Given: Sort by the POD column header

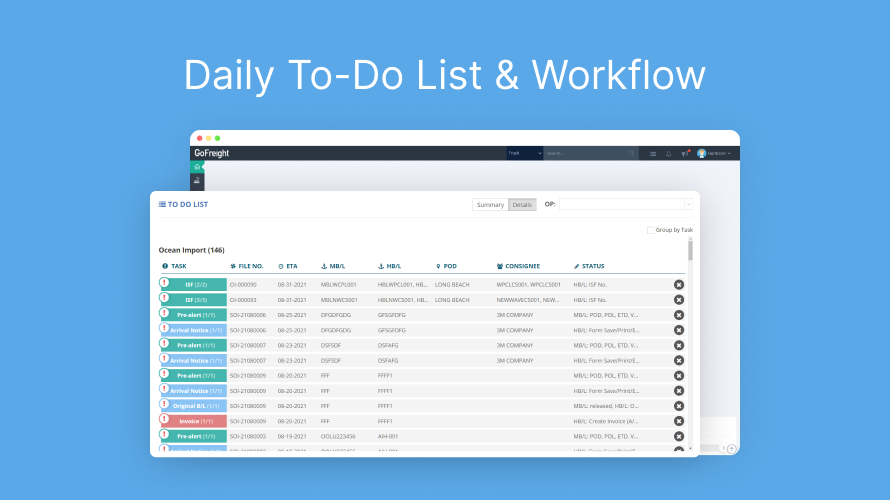Looking at the screenshot, I should click(446, 266).
